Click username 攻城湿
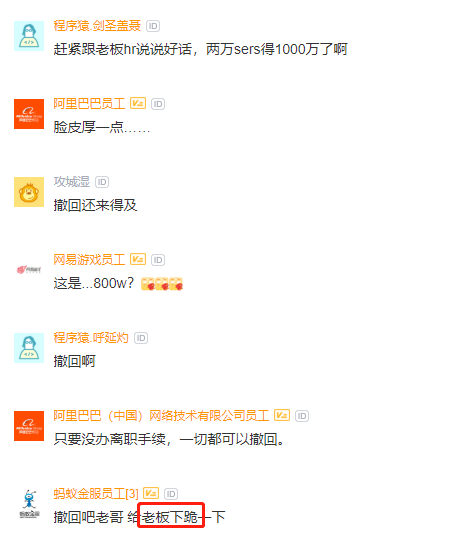 pos(72,182)
